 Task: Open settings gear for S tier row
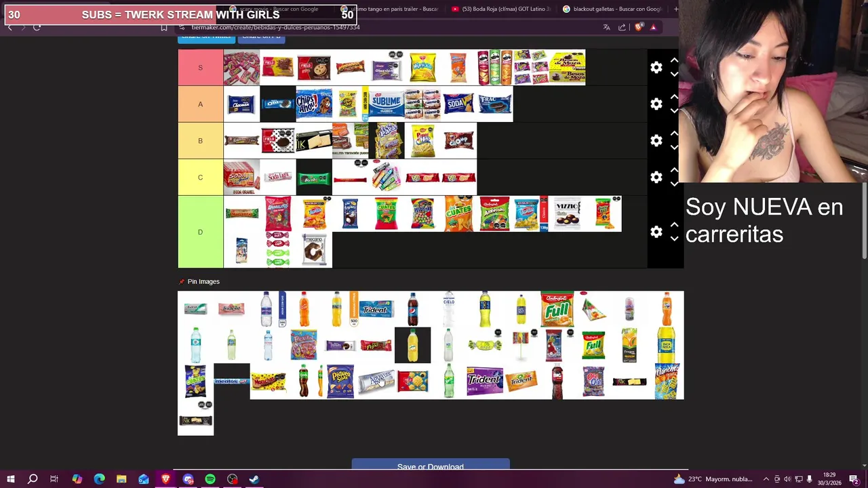(656, 67)
